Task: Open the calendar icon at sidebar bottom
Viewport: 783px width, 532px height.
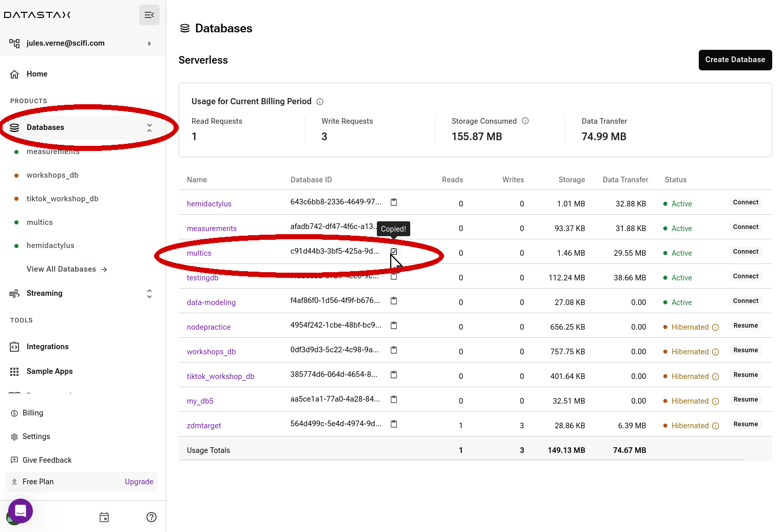Action: click(104, 517)
